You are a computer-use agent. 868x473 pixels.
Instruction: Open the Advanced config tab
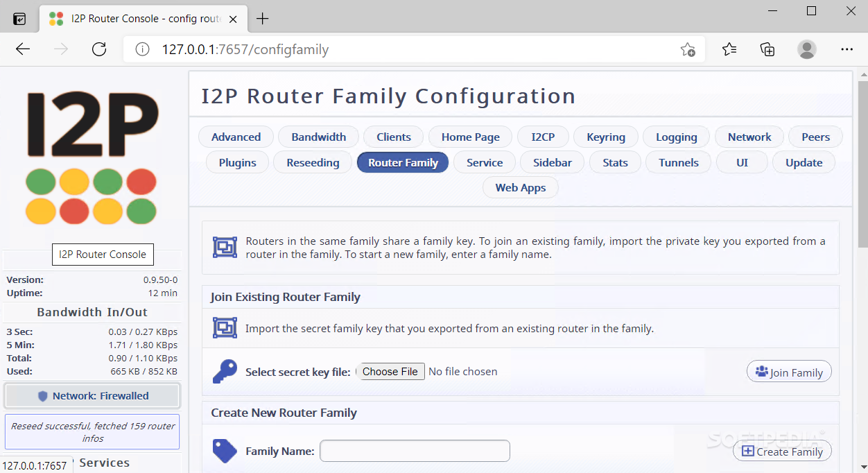pyautogui.click(x=236, y=137)
